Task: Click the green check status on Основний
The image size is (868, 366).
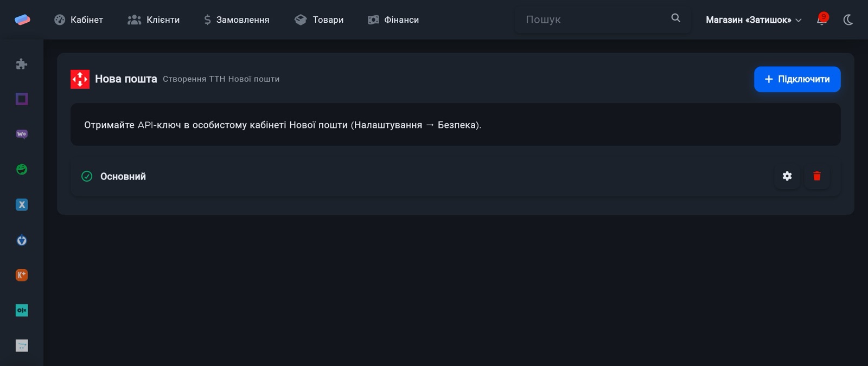Action: click(87, 176)
